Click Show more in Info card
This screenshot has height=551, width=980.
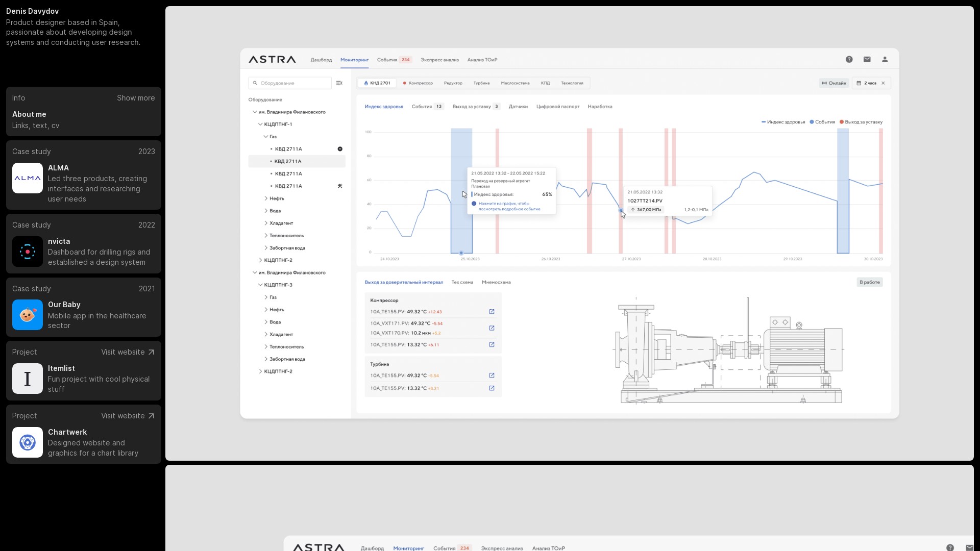coord(136,98)
